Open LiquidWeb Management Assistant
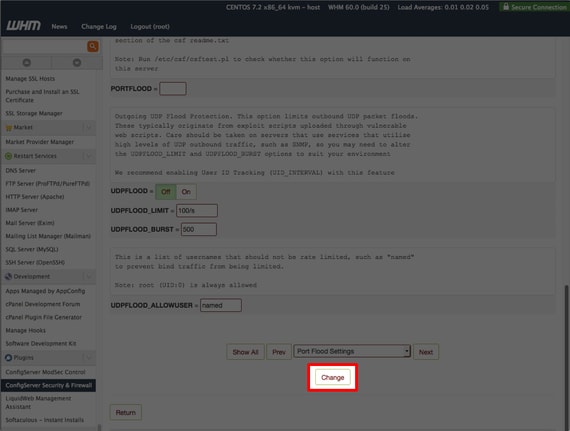 38,403
